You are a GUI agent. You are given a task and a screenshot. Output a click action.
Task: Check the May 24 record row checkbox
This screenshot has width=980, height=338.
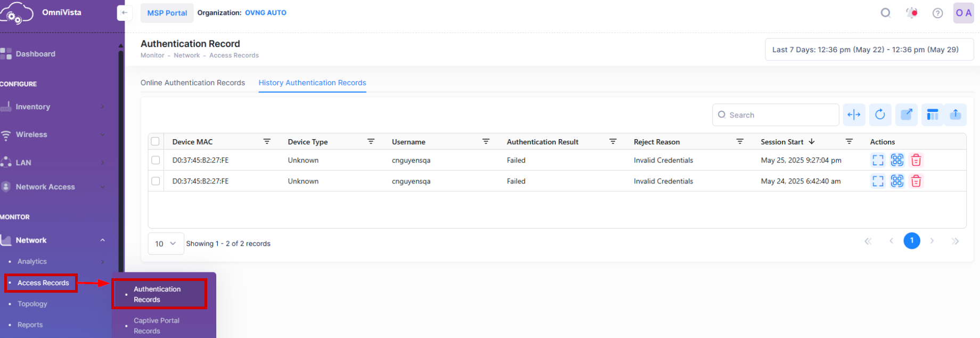click(x=156, y=181)
